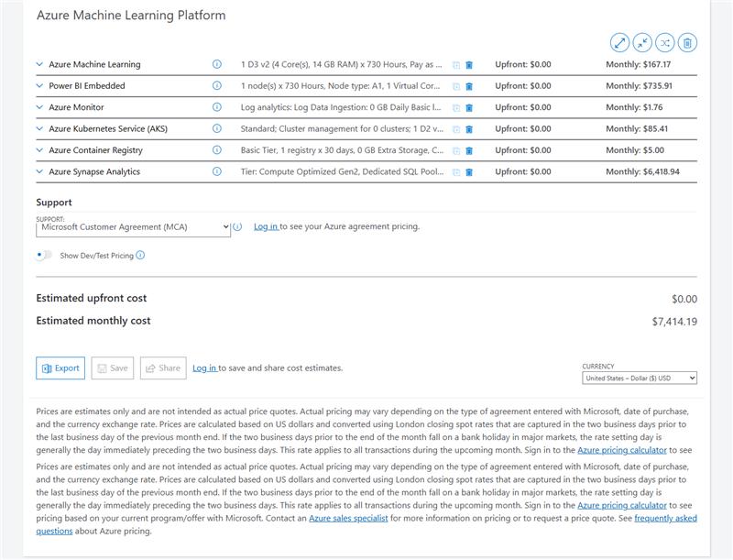Click info icon beside the Support dropdown
Image resolution: width=733 pixels, height=560 pixels.
237,226
